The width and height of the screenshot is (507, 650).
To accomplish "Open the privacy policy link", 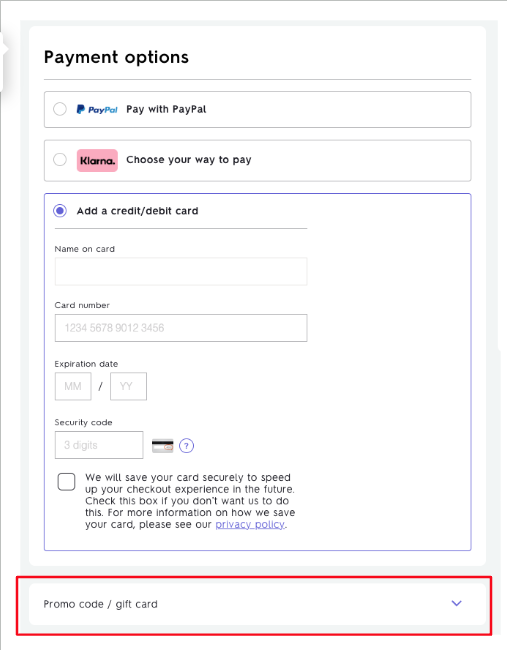I will tap(250, 524).
